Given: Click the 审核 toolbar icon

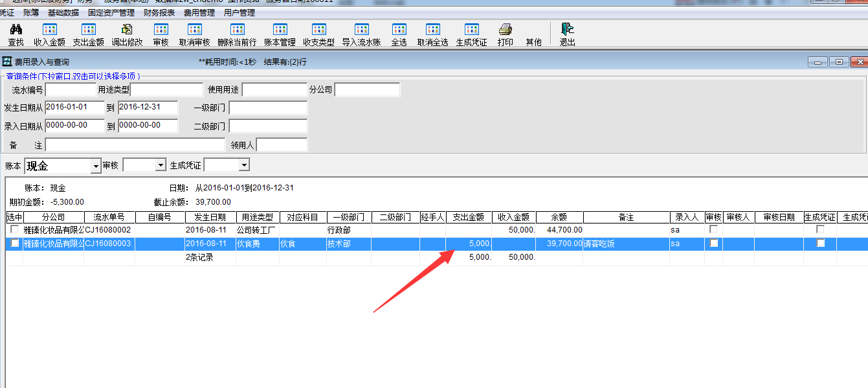Looking at the screenshot, I should [x=161, y=30].
